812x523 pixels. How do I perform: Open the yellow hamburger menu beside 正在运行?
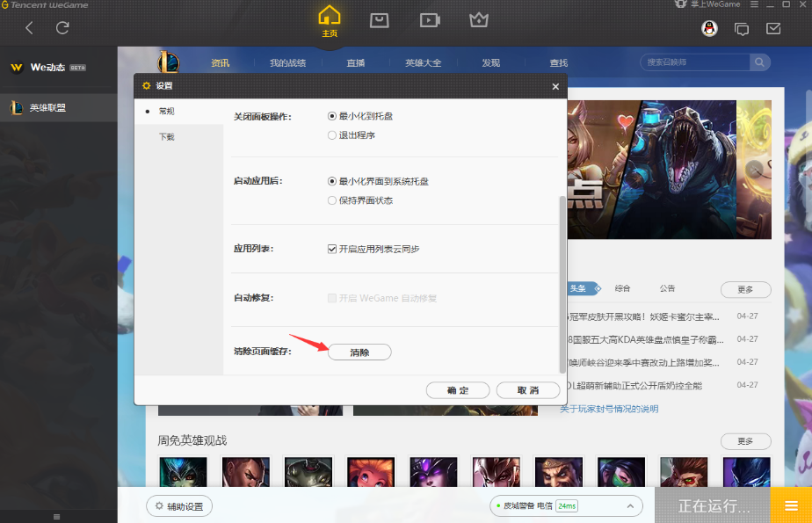tap(791, 505)
